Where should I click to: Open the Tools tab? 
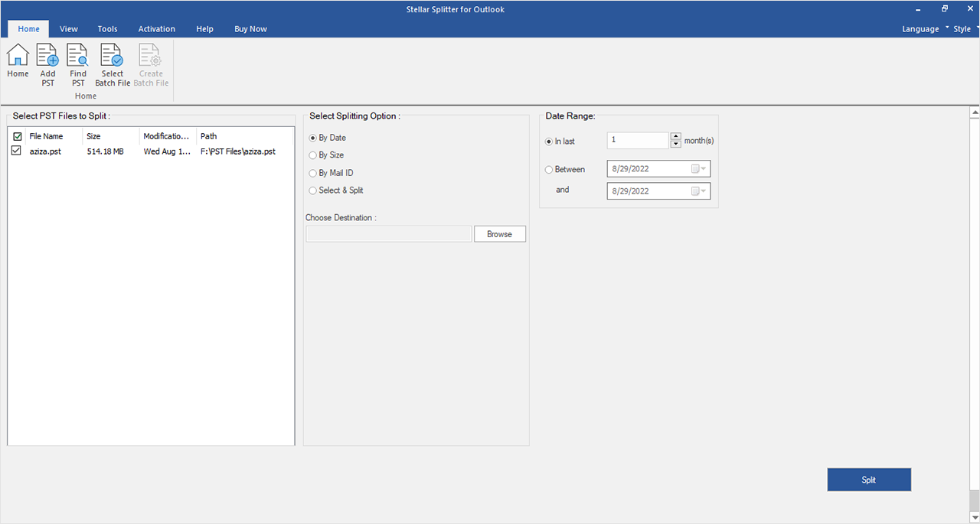[107, 29]
